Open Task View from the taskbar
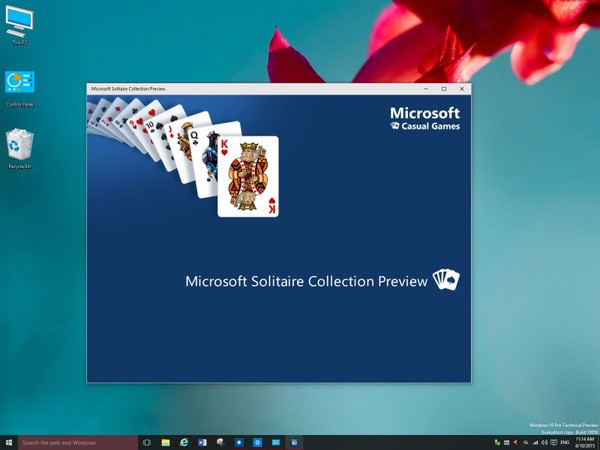This screenshot has height=450, width=600. (147, 443)
